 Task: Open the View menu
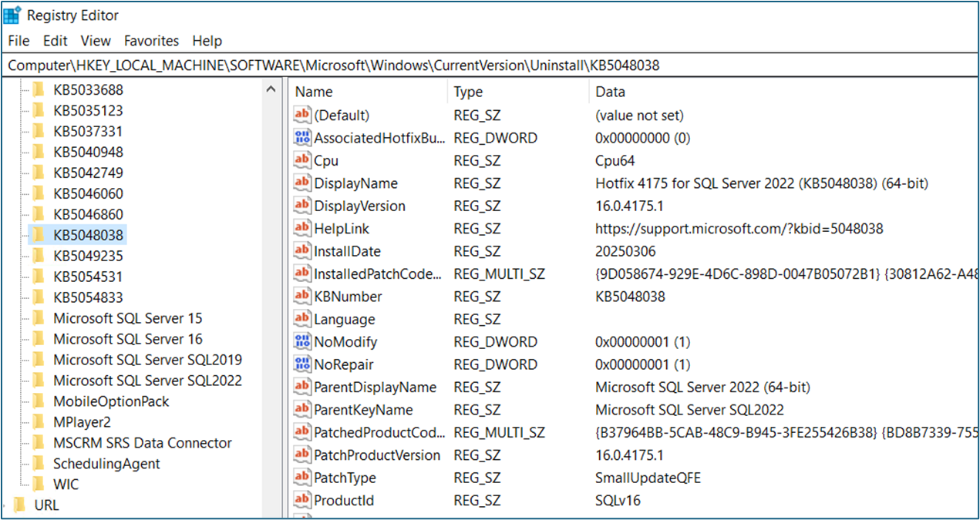[x=96, y=41]
